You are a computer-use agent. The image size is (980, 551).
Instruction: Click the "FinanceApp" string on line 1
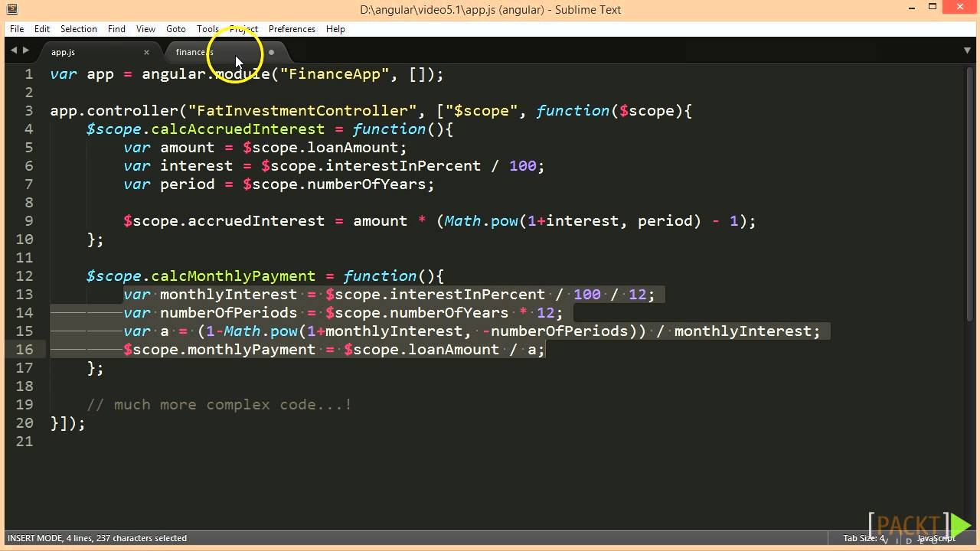click(335, 74)
